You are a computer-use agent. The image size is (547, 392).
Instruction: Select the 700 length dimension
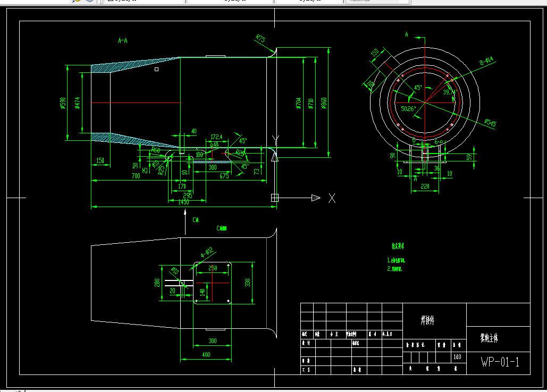[136, 176]
